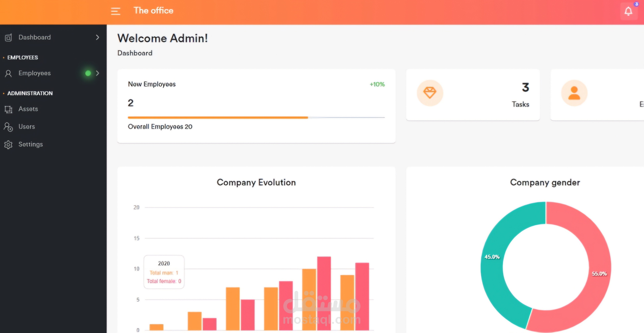Click the New Employees progress bar
644x333 pixels.
(x=256, y=117)
